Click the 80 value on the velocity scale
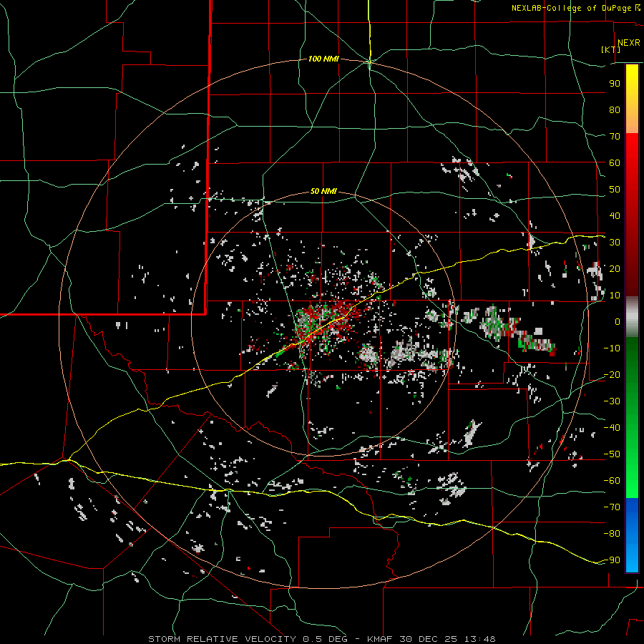Image resolution: width=644 pixels, height=644 pixels. 615,110
